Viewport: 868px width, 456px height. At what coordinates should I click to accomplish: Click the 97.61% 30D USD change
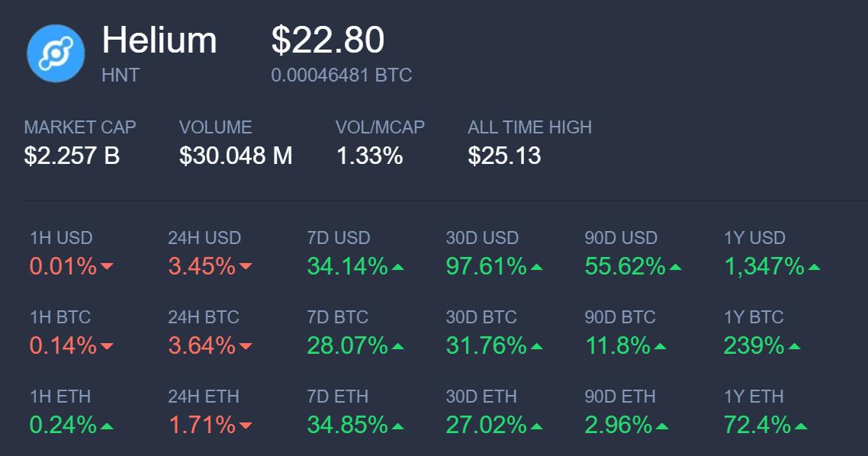click(486, 267)
